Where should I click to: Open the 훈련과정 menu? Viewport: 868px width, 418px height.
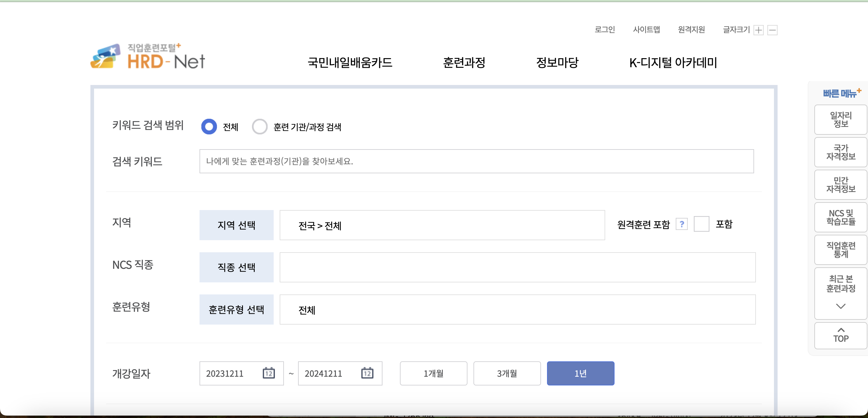[464, 62]
